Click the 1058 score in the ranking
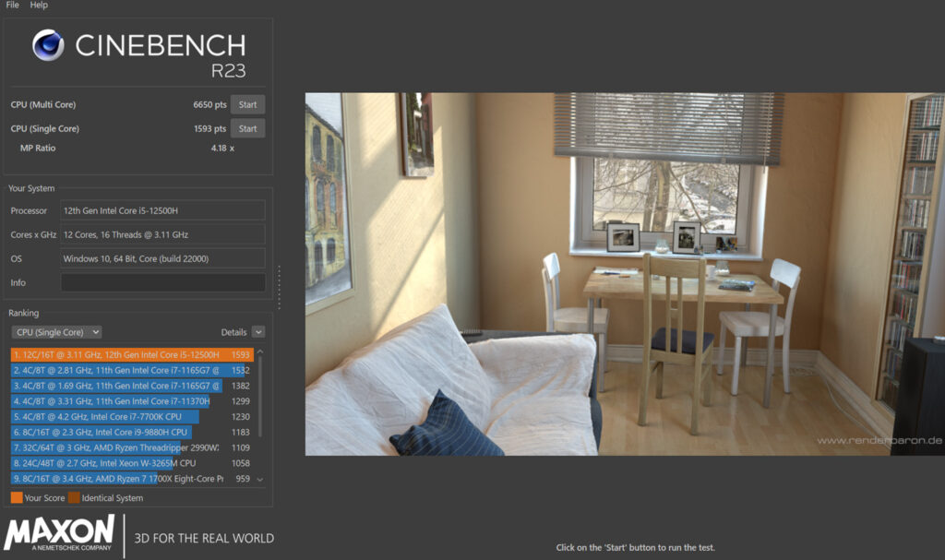This screenshot has height=560, width=945. pos(241,463)
